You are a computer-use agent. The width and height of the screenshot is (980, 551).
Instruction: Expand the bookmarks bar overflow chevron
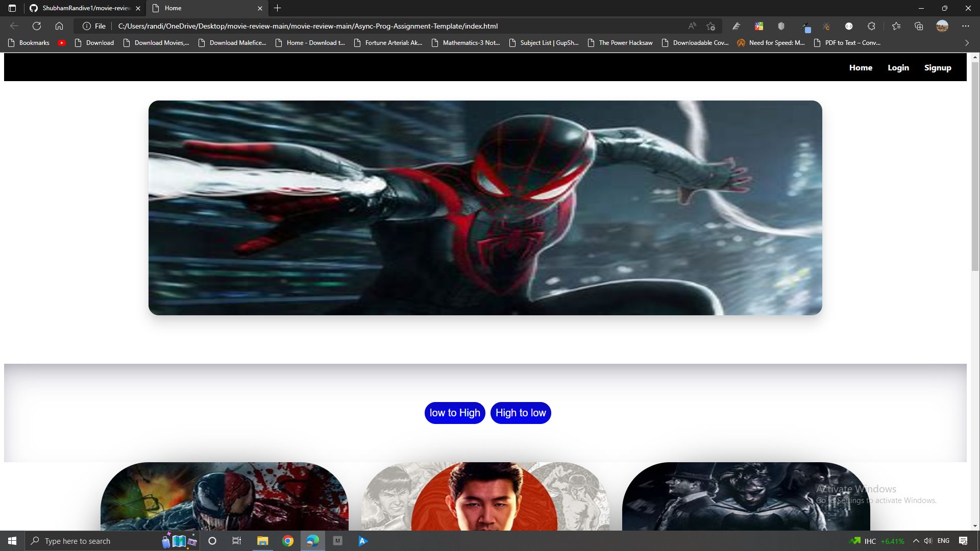[966, 43]
